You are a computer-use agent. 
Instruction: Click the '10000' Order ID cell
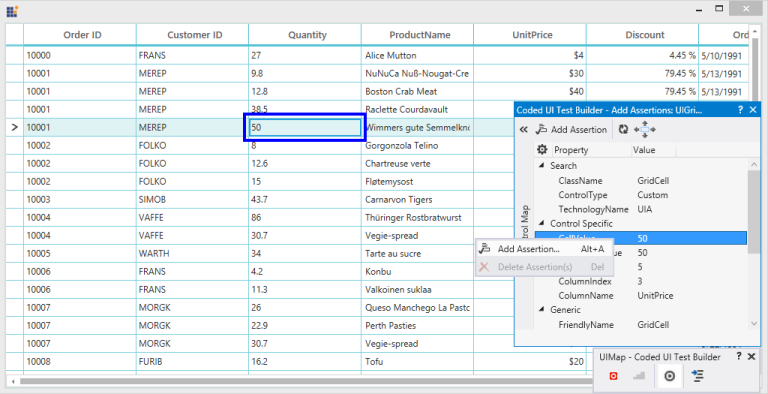[80, 55]
